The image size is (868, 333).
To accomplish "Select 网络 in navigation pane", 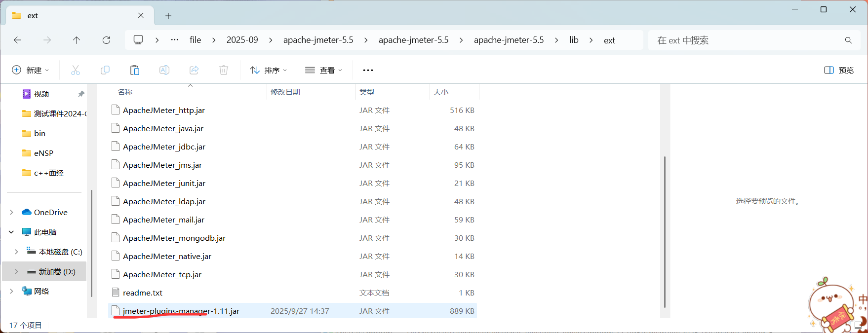I will point(41,291).
